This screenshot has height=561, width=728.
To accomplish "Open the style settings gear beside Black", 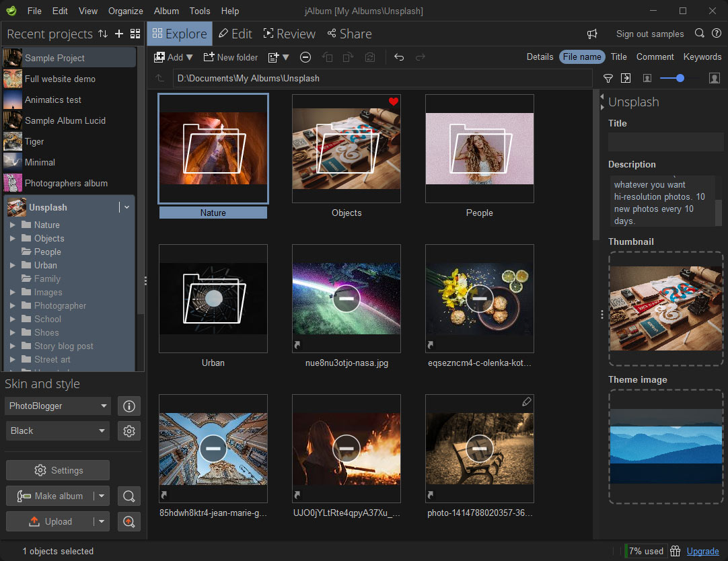I will pos(129,431).
